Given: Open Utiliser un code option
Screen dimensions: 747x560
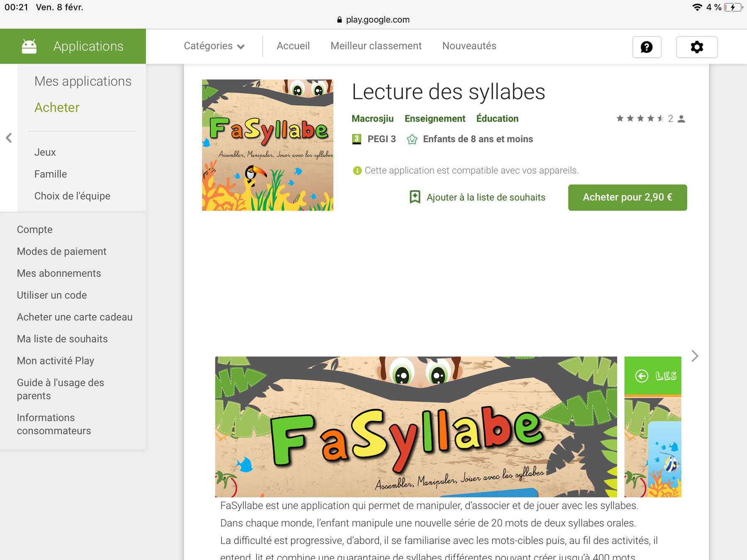Looking at the screenshot, I should click(52, 295).
